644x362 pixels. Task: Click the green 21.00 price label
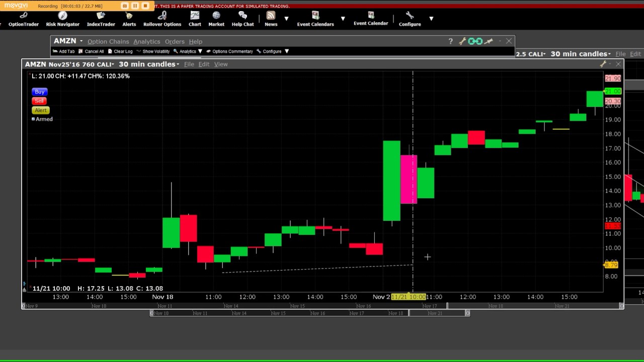click(x=613, y=91)
